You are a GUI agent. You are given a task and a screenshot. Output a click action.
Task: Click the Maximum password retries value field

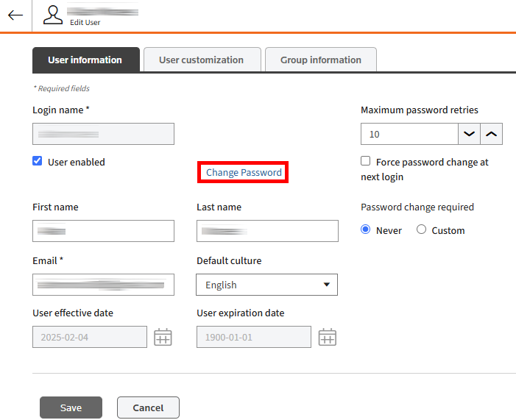pyautogui.click(x=409, y=134)
